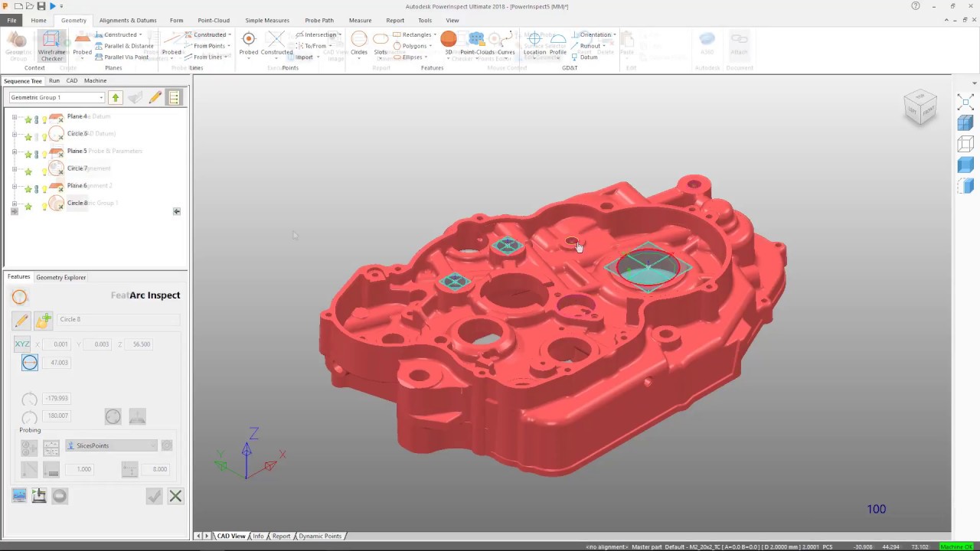Toggle the sequence tree list view icon
The image size is (980, 551).
tap(174, 97)
